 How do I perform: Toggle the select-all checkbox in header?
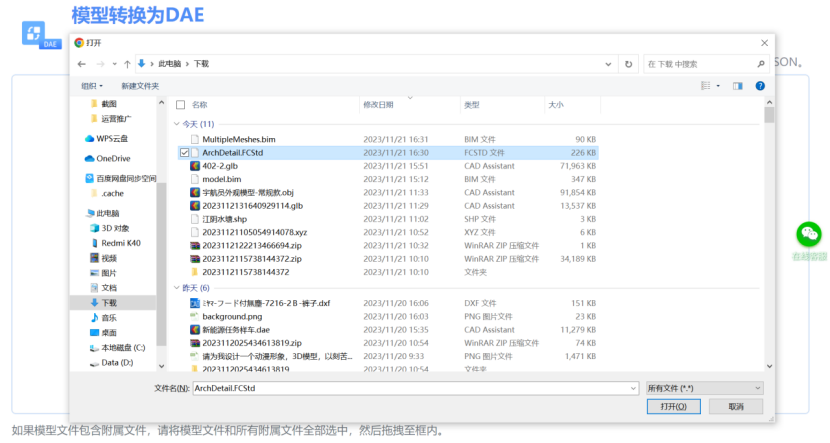pos(181,105)
